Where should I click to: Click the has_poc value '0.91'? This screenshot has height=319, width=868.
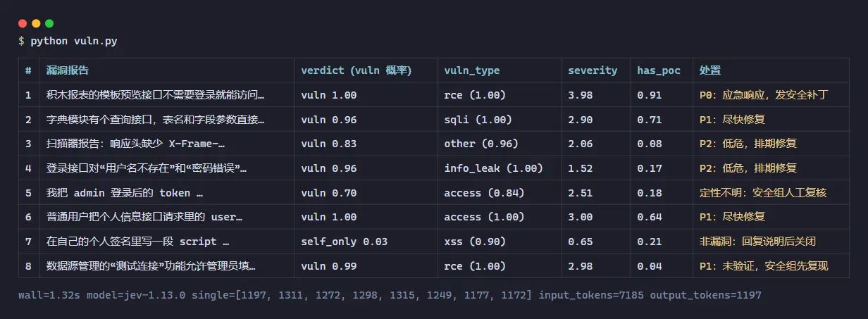[x=649, y=95]
